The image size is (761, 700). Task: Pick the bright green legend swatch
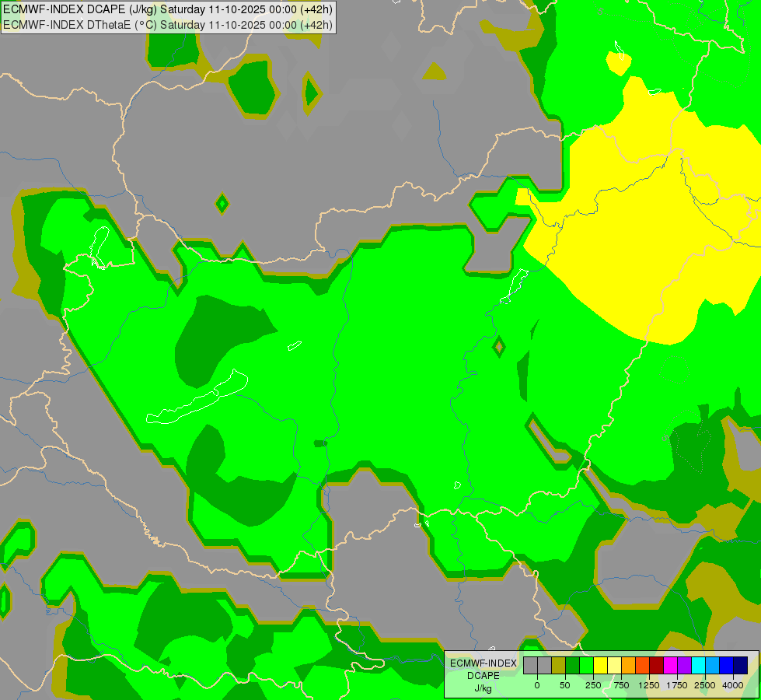(x=586, y=665)
